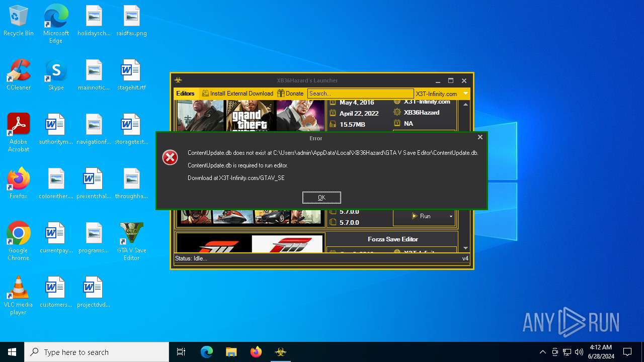The height and width of the screenshot is (362, 644).
Task: Open the GTA V Save Editor desktop shortcut
Action: [132, 241]
